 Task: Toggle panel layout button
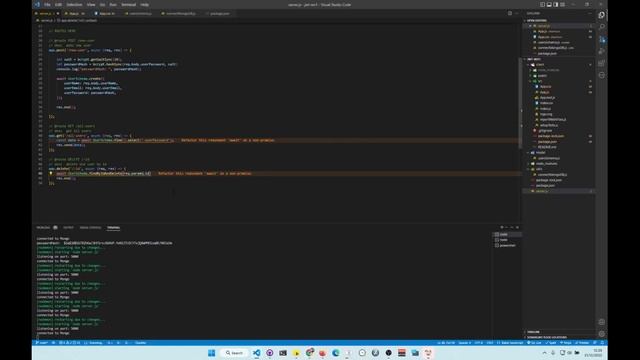click(x=549, y=4)
